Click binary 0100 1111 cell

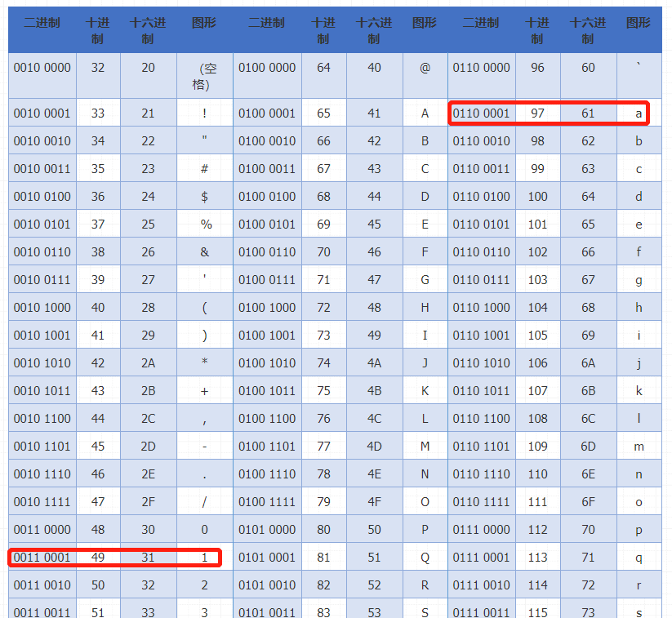coord(267,501)
